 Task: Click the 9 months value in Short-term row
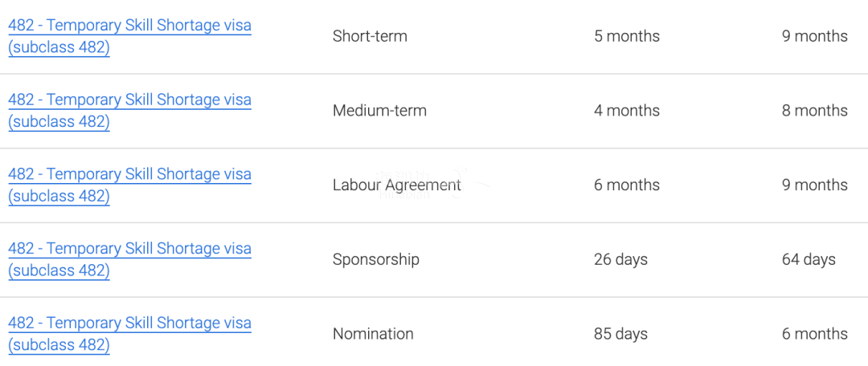pos(815,36)
